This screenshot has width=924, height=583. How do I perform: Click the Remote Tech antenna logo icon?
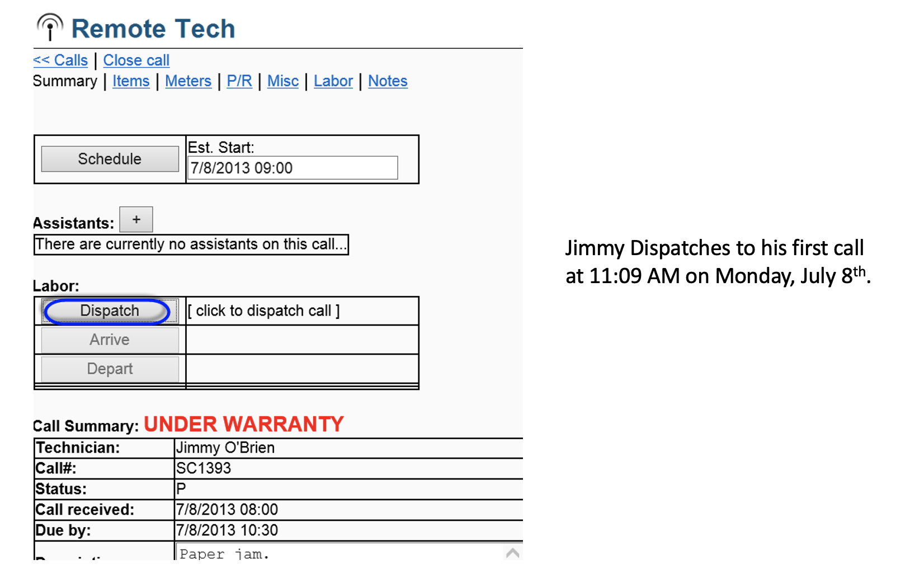(x=50, y=27)
